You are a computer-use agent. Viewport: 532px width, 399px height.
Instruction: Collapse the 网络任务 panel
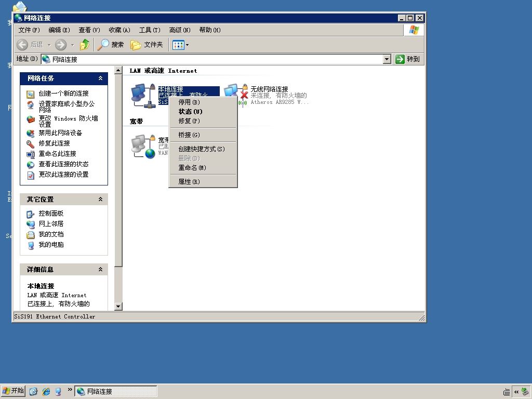(x=100, y=78)
